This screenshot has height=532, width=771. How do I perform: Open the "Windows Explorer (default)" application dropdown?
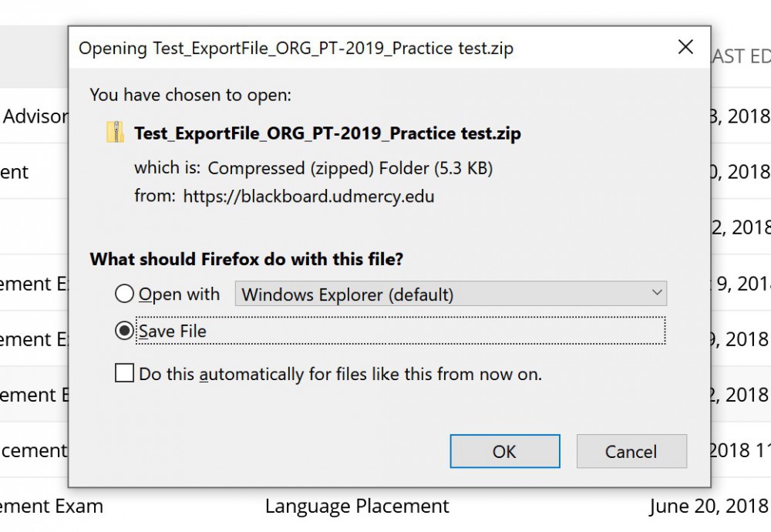[x=451, y=294]
